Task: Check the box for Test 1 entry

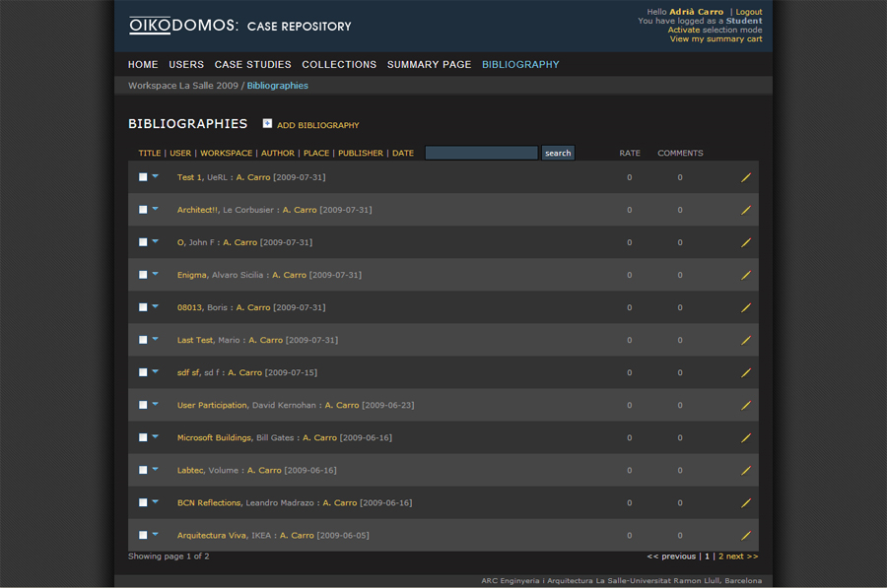Action: pos(143,177)
